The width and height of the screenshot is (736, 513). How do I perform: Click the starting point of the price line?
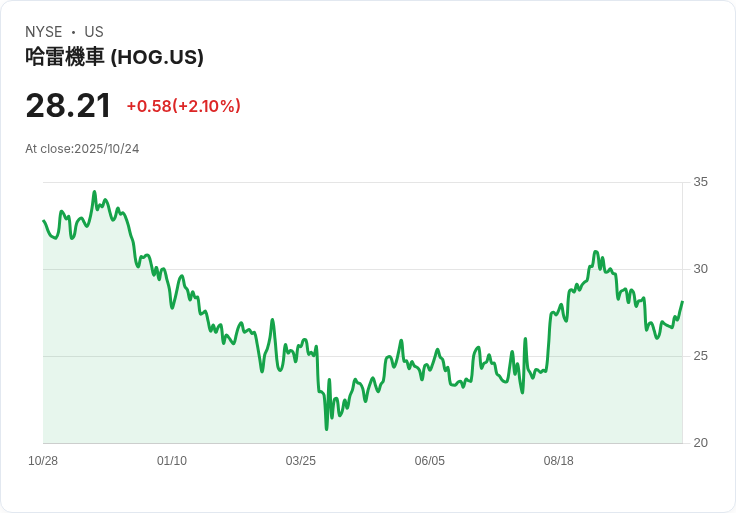click(x=44, y=221)
